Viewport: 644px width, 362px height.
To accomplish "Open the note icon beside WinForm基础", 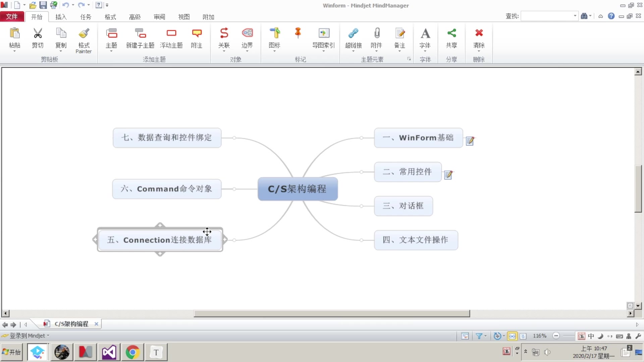I will [x=470, y=141].
